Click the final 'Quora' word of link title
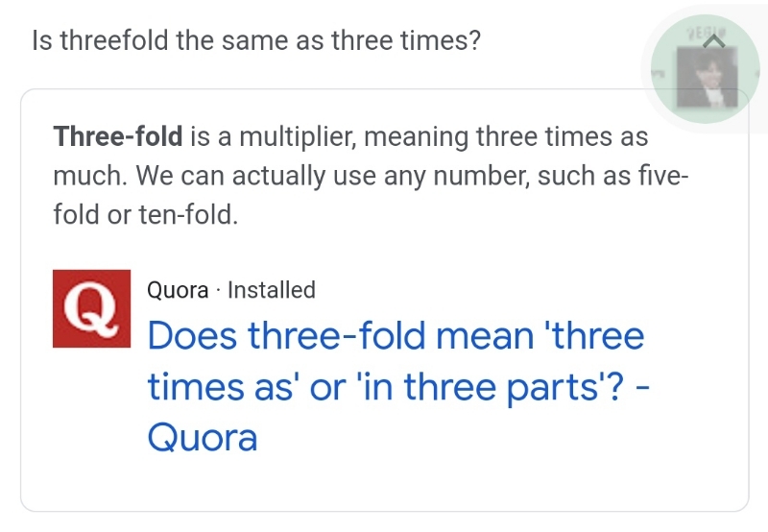768x532 pixels. click(x=203, y=438)
